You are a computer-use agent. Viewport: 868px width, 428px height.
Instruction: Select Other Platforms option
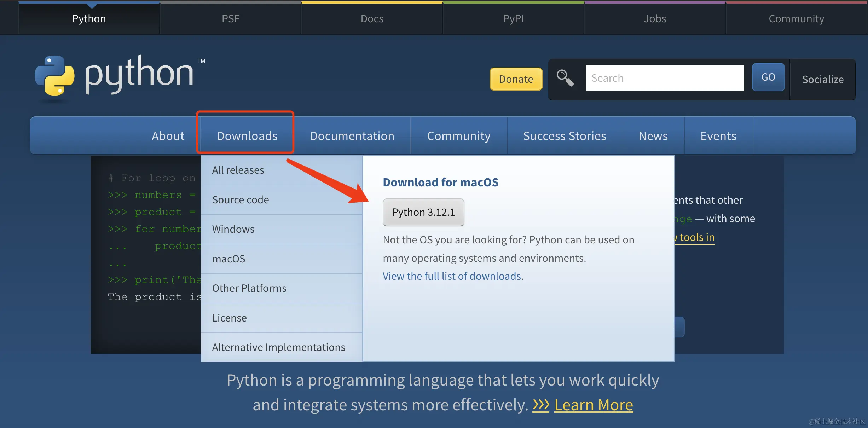[249, 288]
